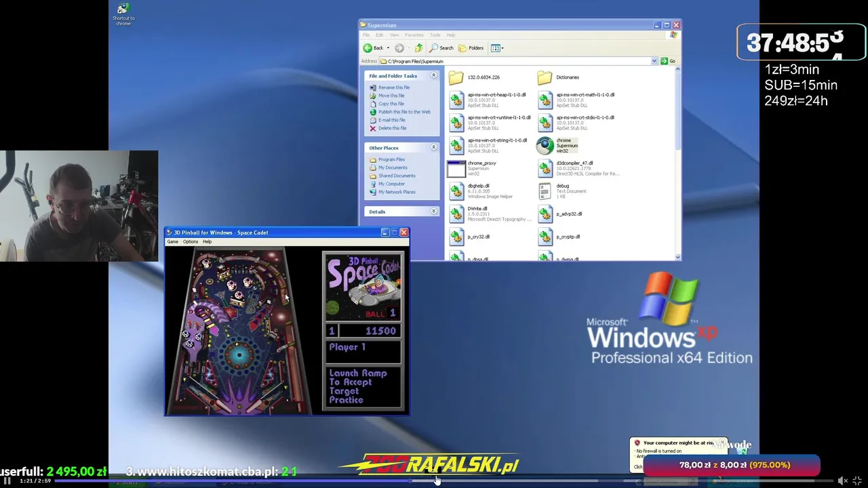Open the address bar dropdown arrow

[654, 61]
